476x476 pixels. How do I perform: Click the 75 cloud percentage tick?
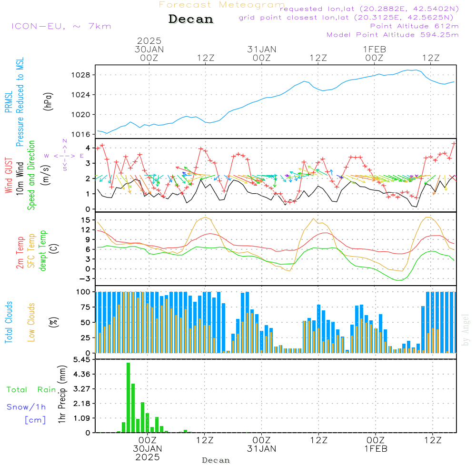coord(86,307)
